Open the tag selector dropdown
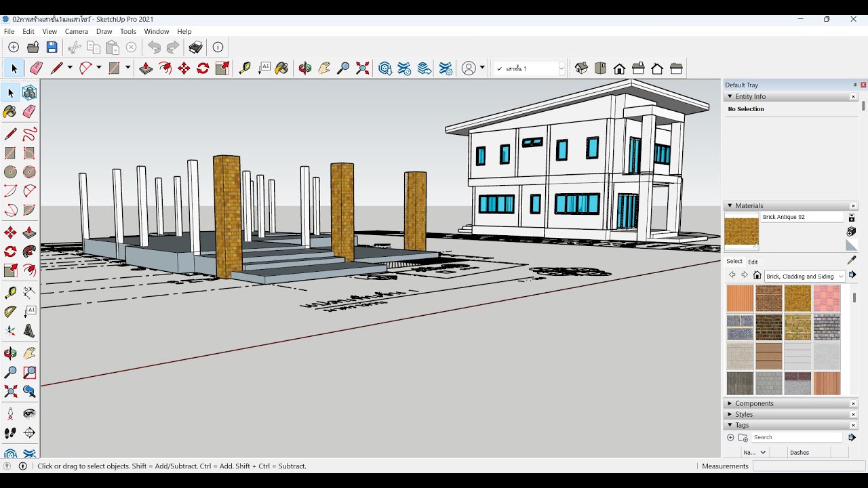868x488 pixels. click(x=561, y=68)
